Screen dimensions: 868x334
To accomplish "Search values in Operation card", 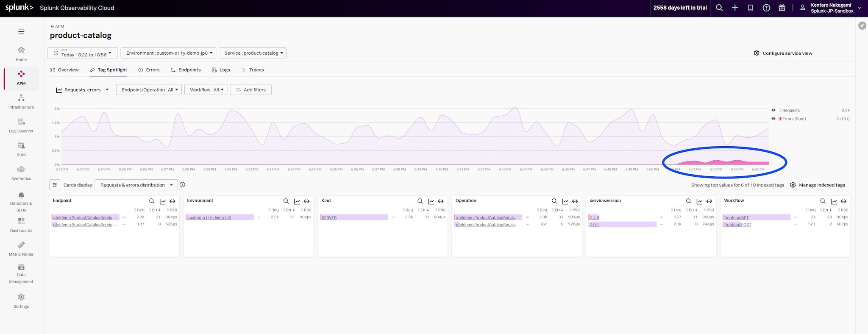I will coord(554,201).
